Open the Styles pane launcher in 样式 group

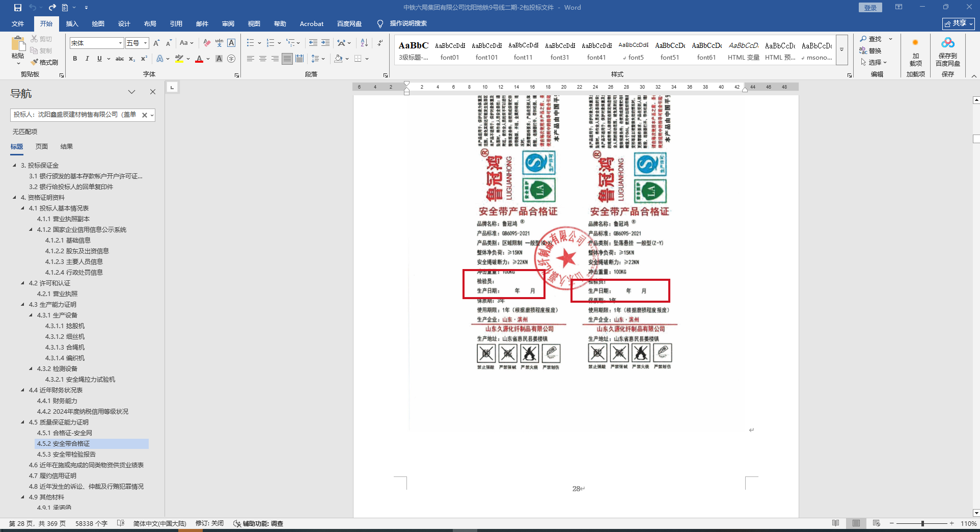click(x=850, y=75)
